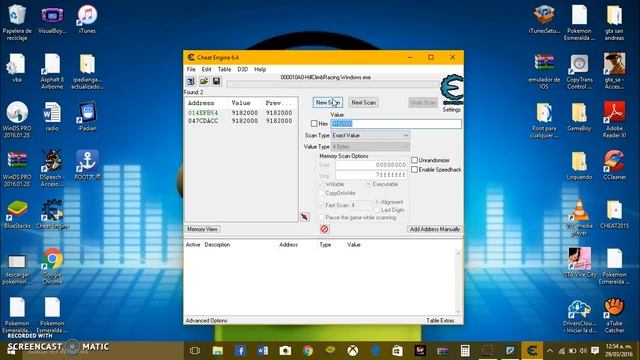The image size is (640, 360).
Task: Open File Explorer from the taskbar
Action: pyautogui.click(x=218, y=351)
